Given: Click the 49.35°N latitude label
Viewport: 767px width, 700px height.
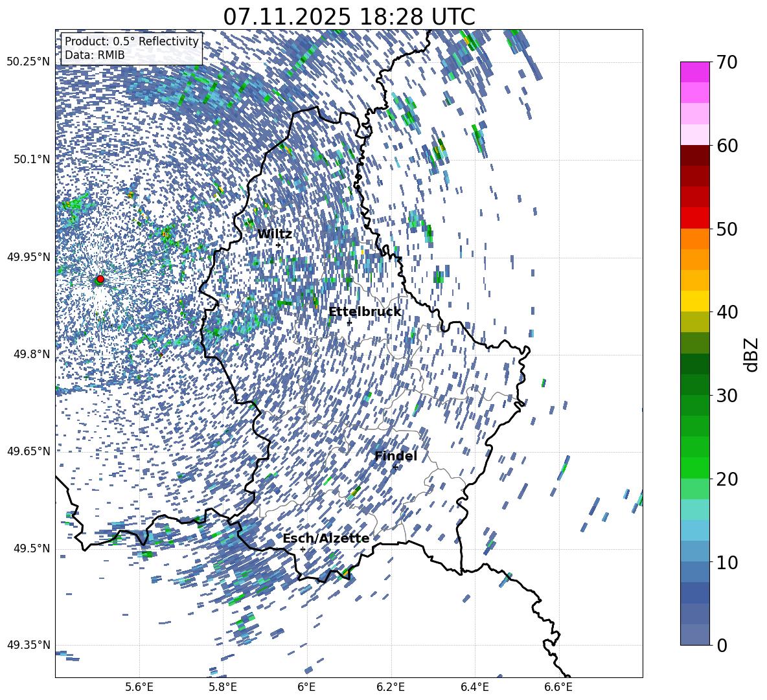Looking at the screenshot, I should pyautogui.click(x=29, y=645).
